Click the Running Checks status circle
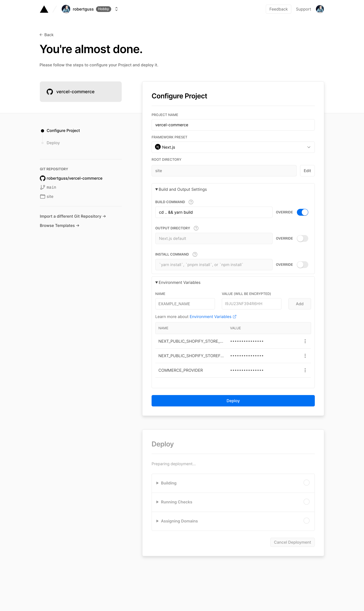The image size is (364, 611). [306, 502]
